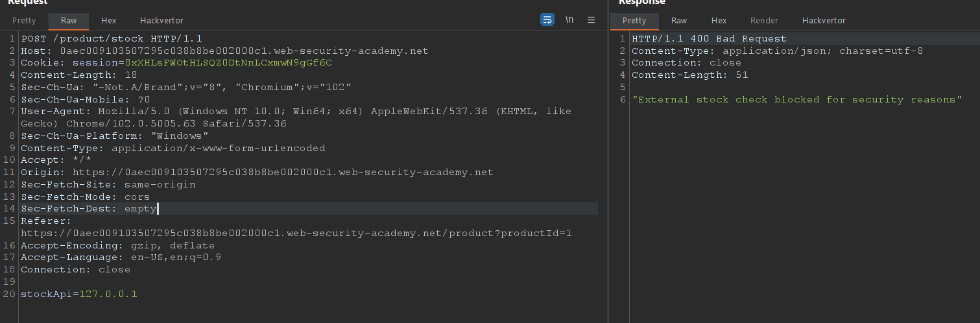980x323 pixels.
Task: Click the HTTP/1.1 400 Bad Request status line
Action: pyautogui.click(x=709, y=38)
